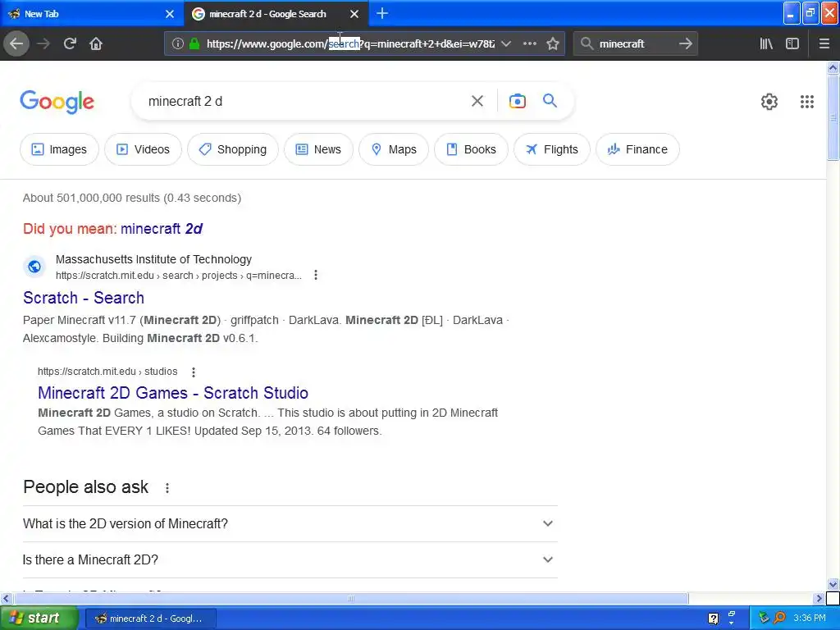Click the horizontal scrollbar right arrow

pyautogui.click(x=819, y=598)
